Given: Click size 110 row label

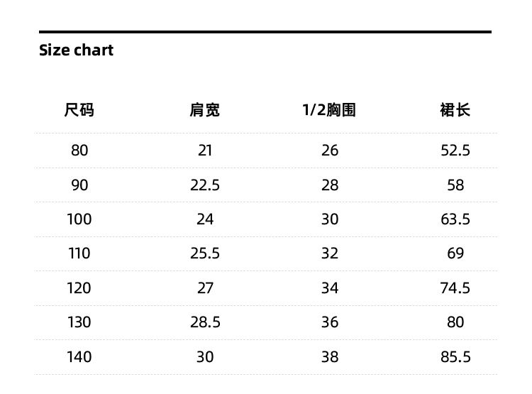Looking at the screenshot, I should click(x=79, y=253).
